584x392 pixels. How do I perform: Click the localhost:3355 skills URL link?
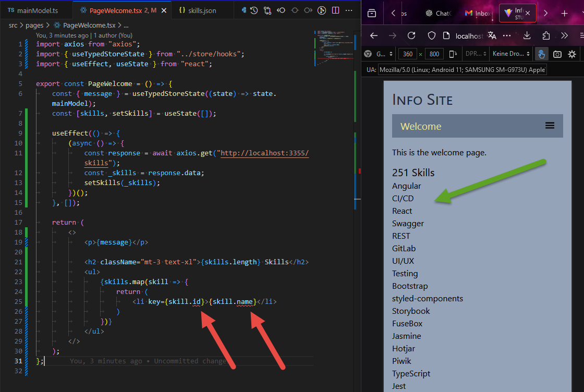coord(264,153)
